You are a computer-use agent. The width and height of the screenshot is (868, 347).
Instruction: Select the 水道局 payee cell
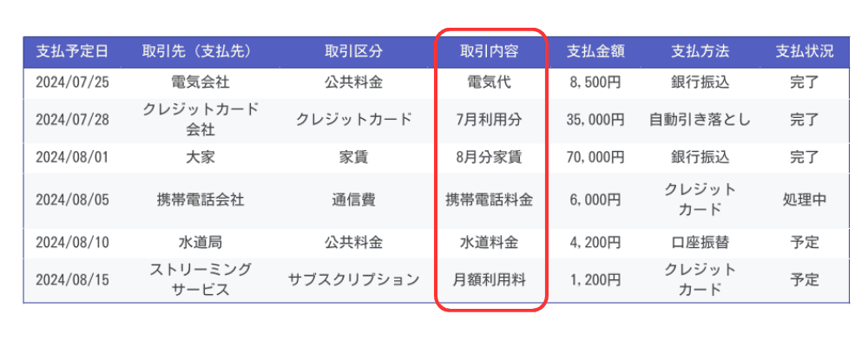(x=201, y=242)
